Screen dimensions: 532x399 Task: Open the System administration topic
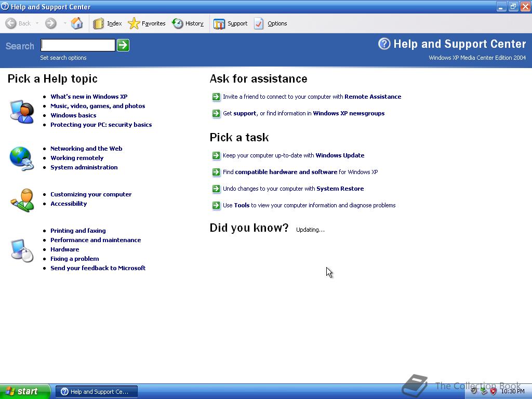84,167
